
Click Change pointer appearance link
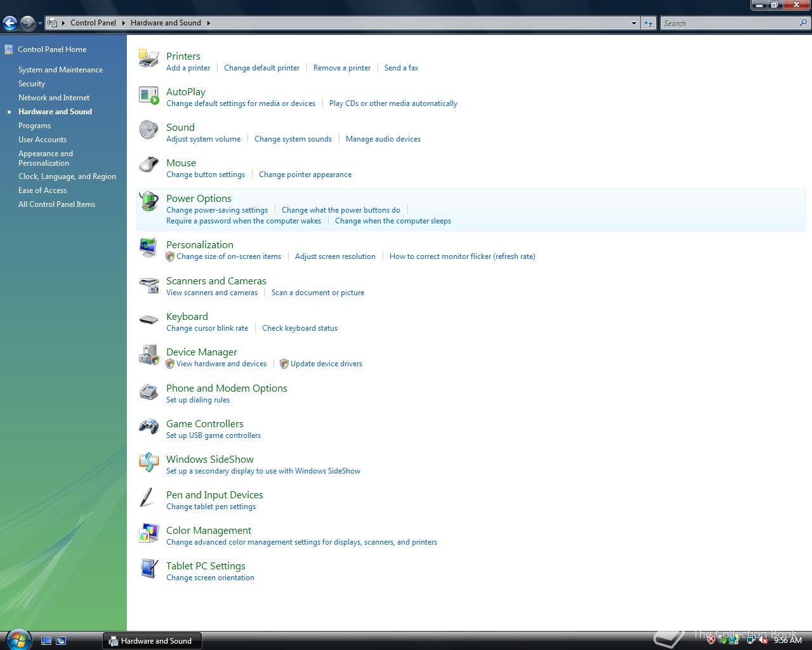point(305,175)
